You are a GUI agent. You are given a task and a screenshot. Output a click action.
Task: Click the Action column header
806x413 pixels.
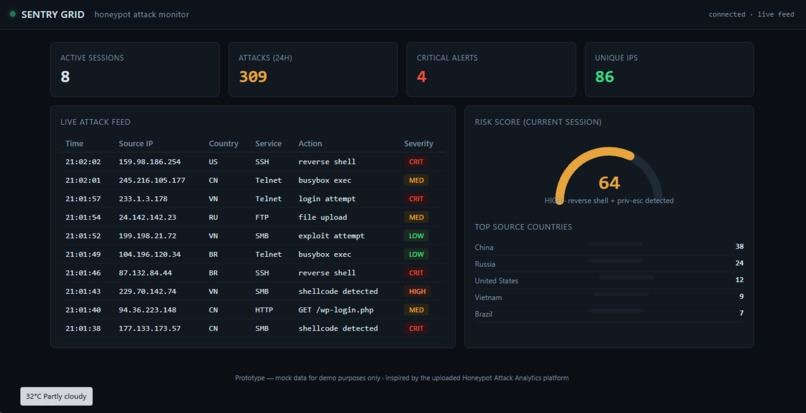pos(310,143)
